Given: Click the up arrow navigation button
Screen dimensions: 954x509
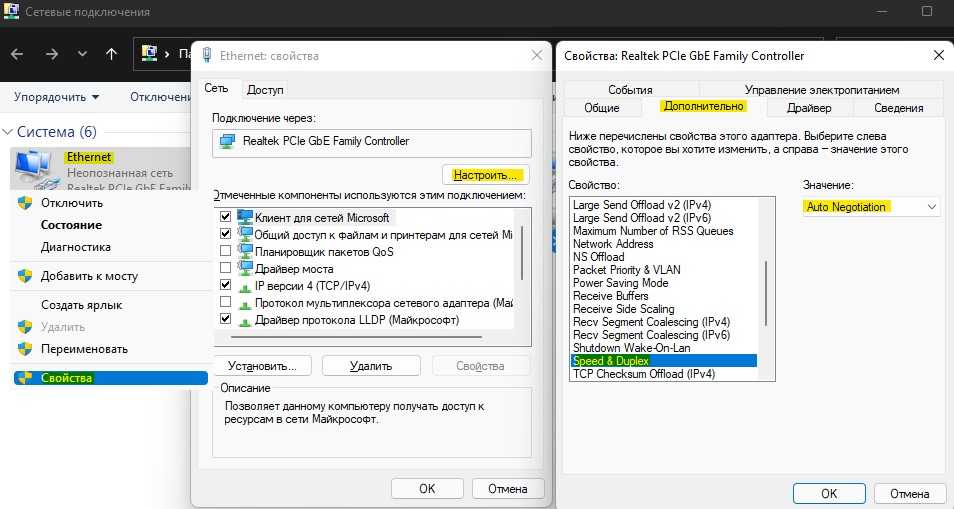Looking at the screenshot, I should coord(111,53).
